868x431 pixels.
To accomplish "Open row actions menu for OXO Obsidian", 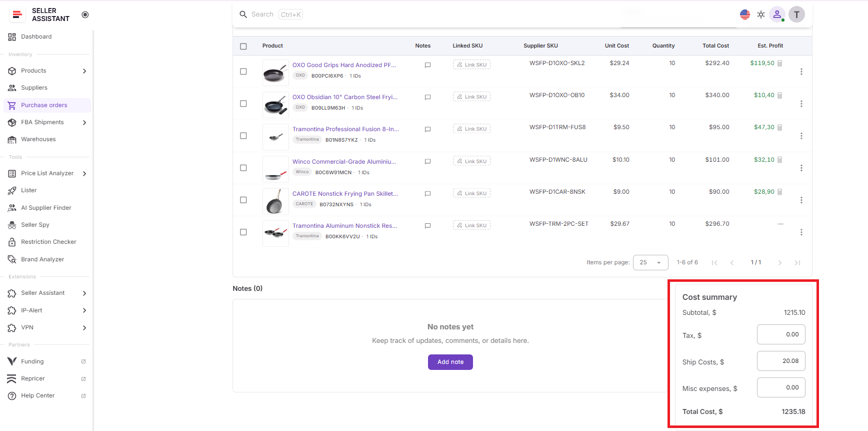I will click(801, 104).
